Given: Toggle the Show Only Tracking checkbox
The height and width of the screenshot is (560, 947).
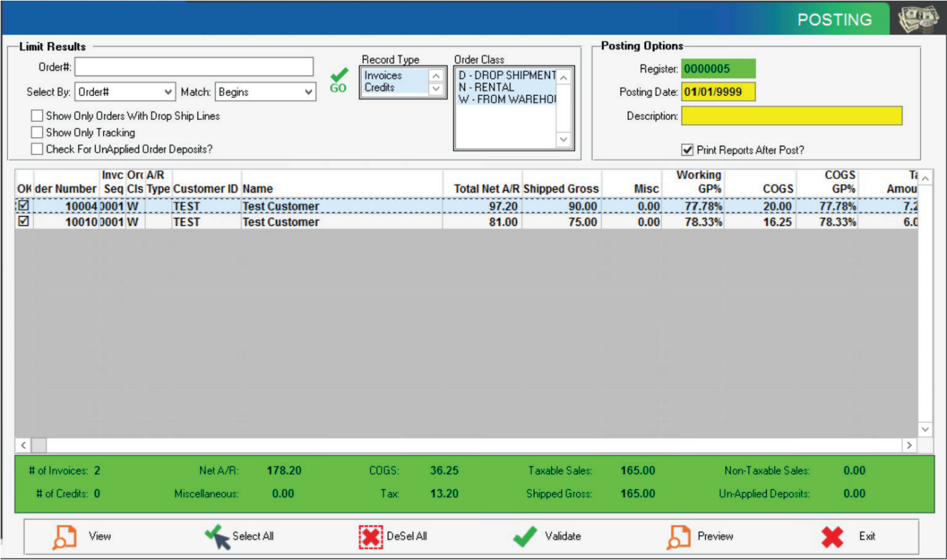Looking at the screenshot, I should tap(36, 132).
